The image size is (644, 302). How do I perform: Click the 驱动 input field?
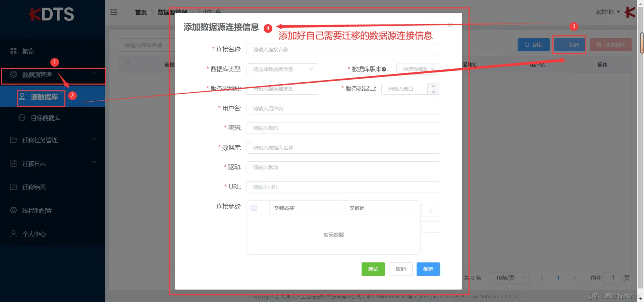click(343, 167)
